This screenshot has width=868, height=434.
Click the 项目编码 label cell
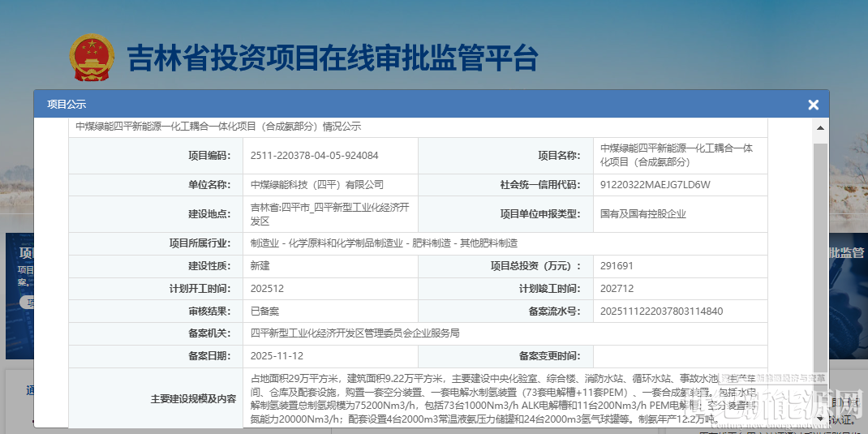156,156
